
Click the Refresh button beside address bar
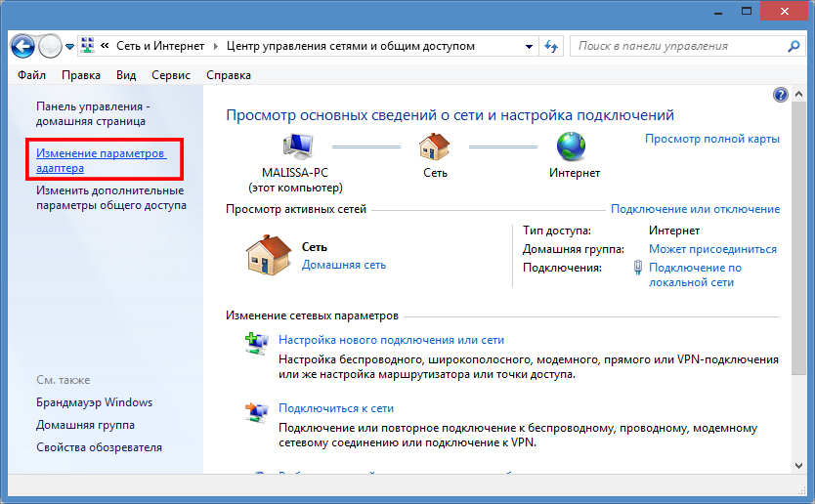tap(551, 46)
